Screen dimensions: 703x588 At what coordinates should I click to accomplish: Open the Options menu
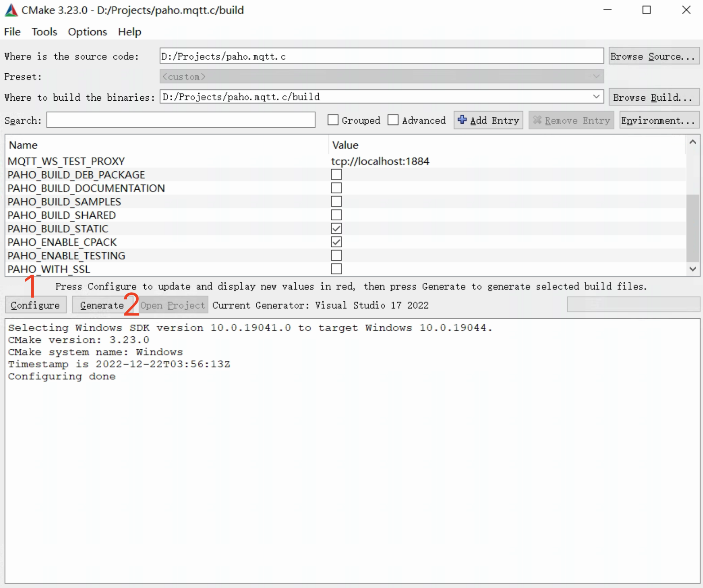tap(87, 32)
